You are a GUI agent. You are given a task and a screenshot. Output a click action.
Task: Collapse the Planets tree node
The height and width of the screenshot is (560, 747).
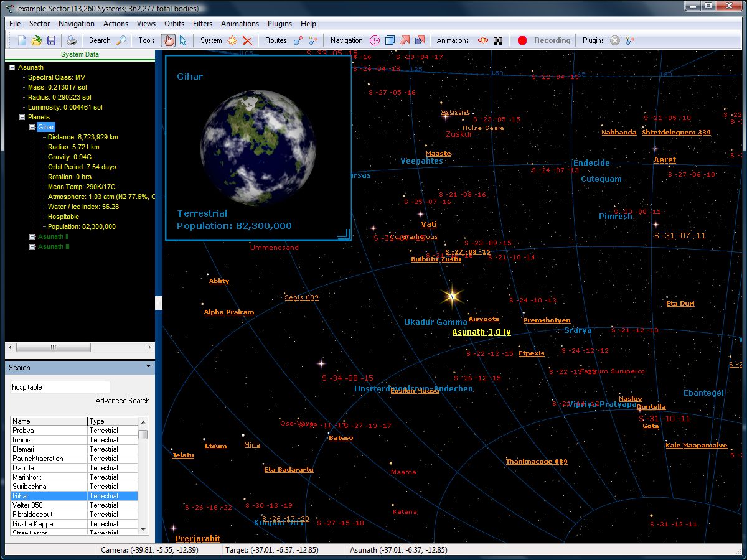tap(22, 117)
